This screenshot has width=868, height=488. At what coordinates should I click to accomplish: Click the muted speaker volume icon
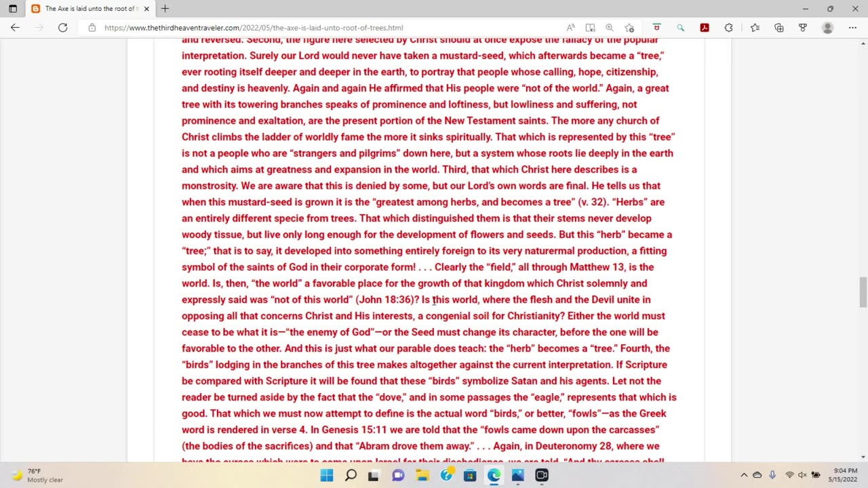(802, 475)
